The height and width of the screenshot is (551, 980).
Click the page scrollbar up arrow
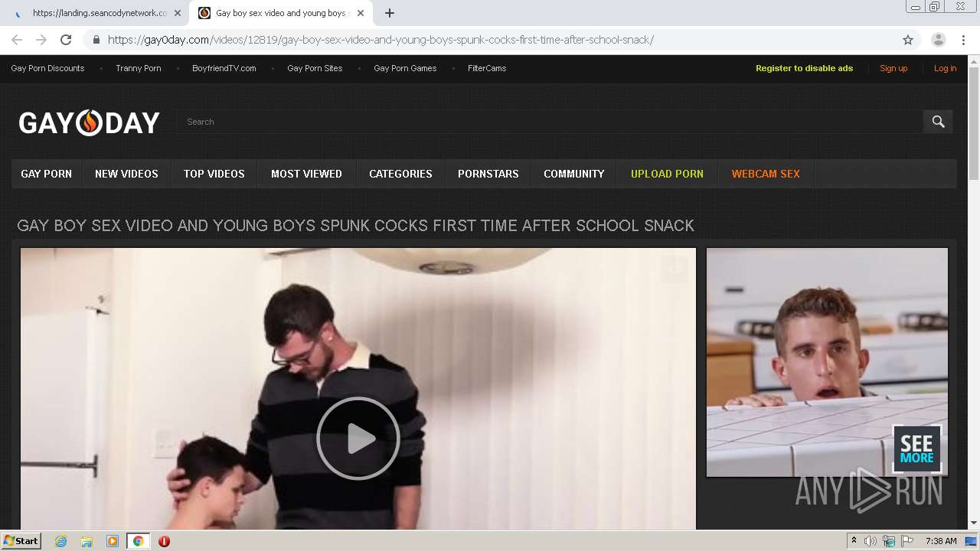[974, 60]
